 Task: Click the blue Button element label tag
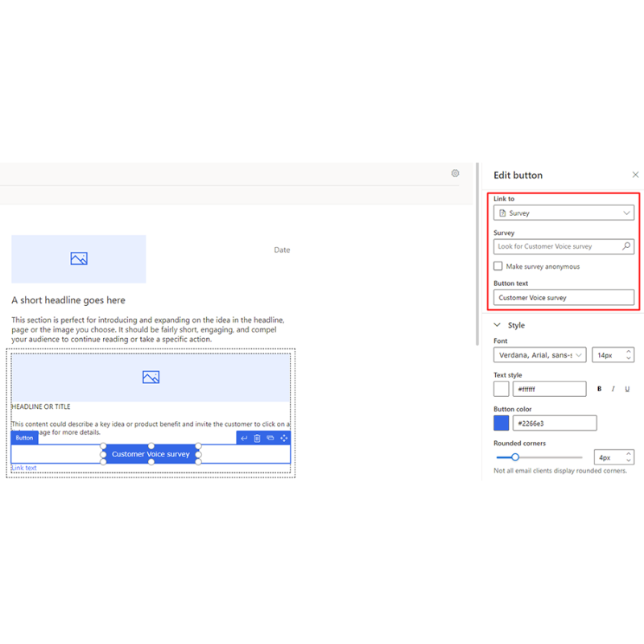coord(25,438)
